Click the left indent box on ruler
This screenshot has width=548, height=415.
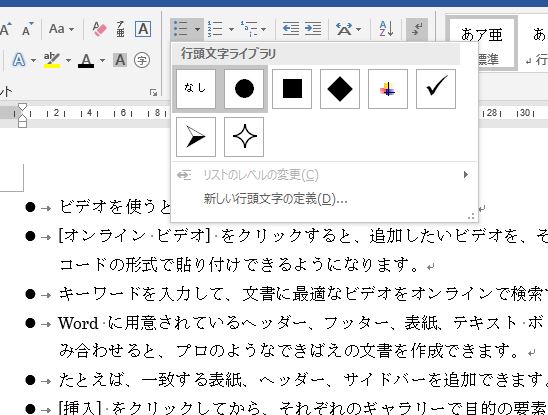pos(22,123)
